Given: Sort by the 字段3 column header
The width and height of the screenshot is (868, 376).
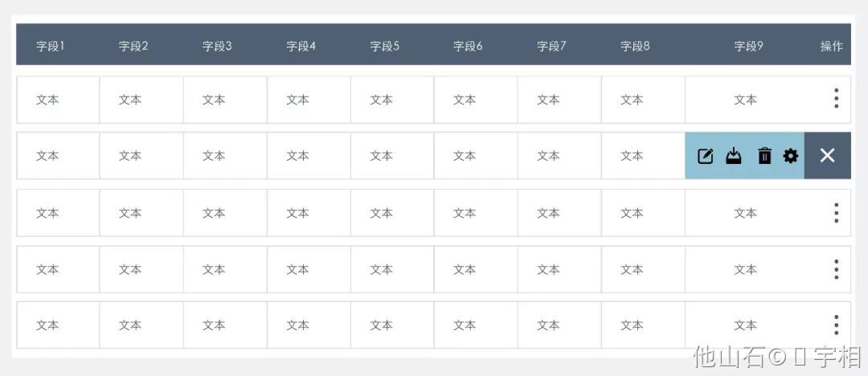Looking at the screenshot, I should click(217, 46).
